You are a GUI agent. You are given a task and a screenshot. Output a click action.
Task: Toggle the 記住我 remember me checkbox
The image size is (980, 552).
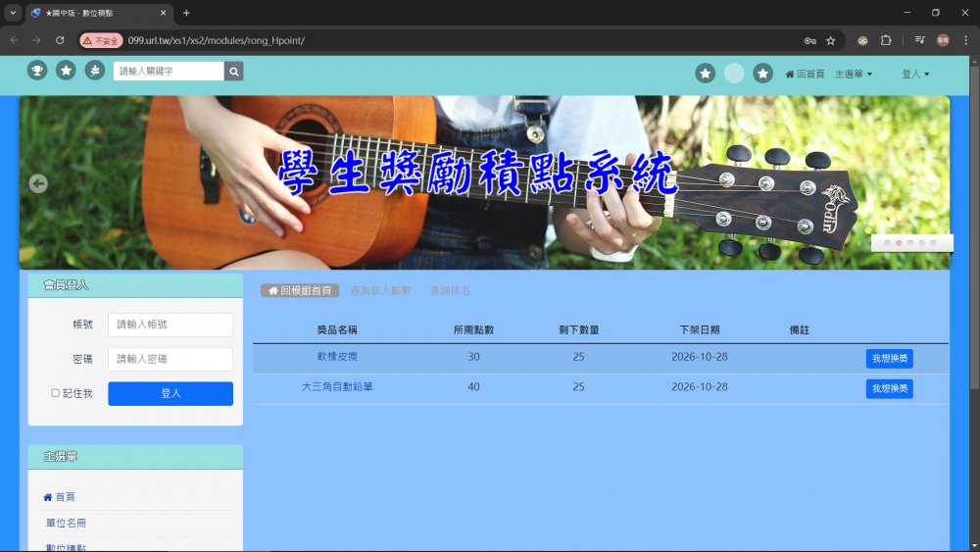coord(56,393)
